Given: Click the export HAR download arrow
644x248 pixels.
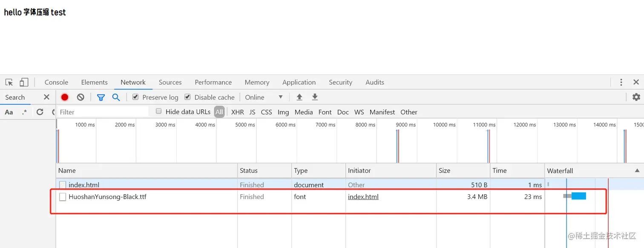Looking at the screenshot, I should click(x=315, y=97).
